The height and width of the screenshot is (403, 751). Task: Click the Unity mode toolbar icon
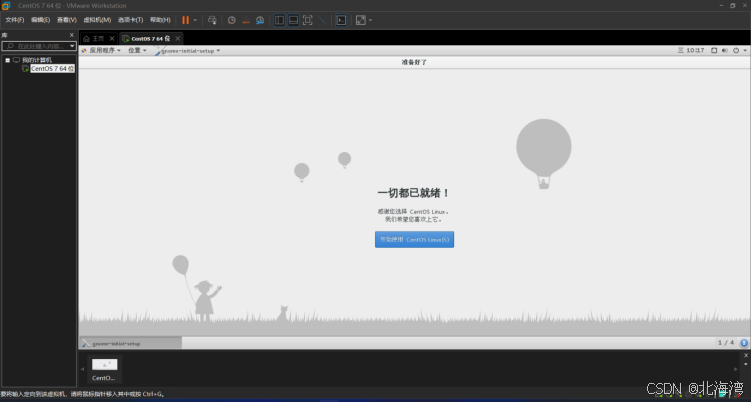pos(322,20)
